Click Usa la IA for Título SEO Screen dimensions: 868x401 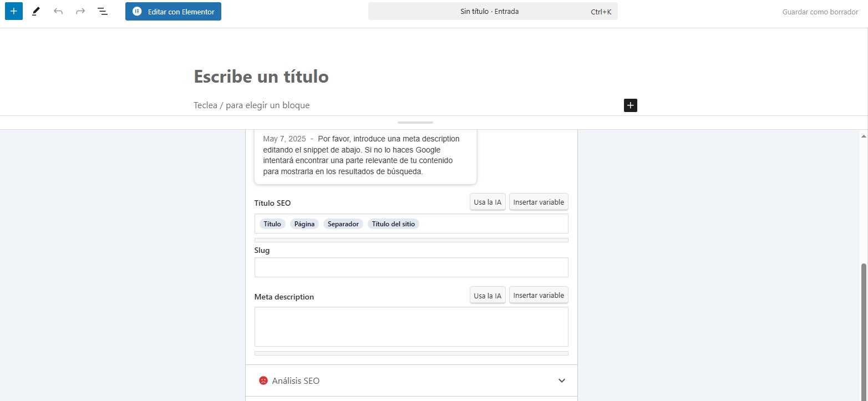[488, 202]
